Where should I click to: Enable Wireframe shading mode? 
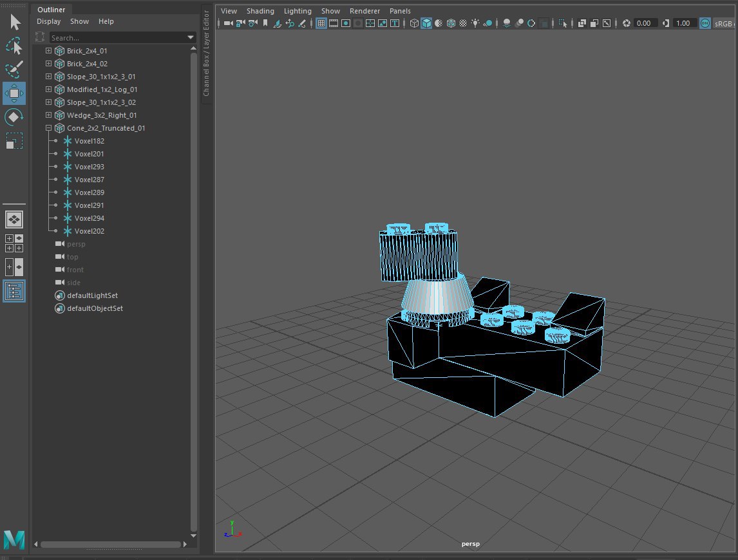click(414, 23)
